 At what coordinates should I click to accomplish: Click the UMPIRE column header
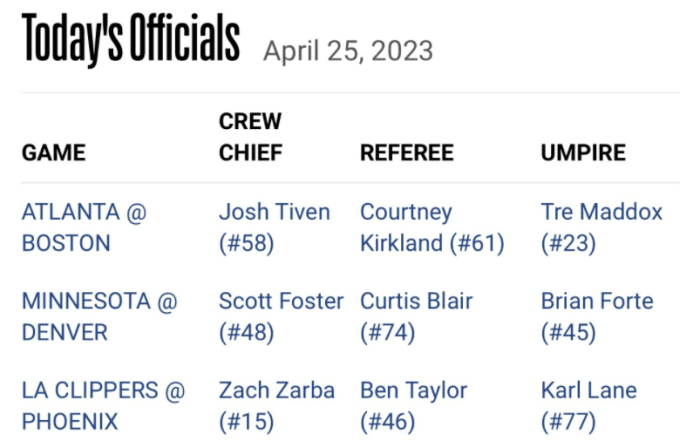coord(583,153)
